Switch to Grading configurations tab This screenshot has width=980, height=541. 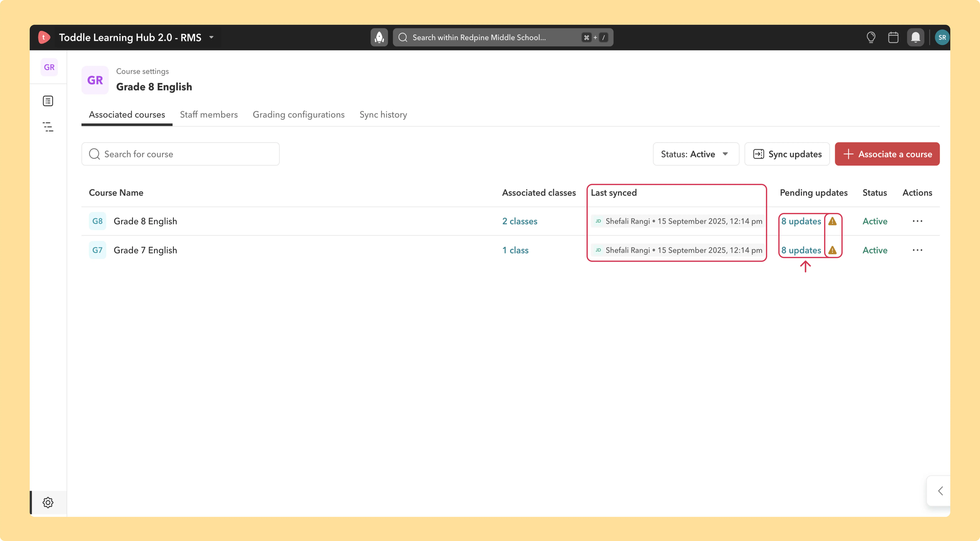299,115
